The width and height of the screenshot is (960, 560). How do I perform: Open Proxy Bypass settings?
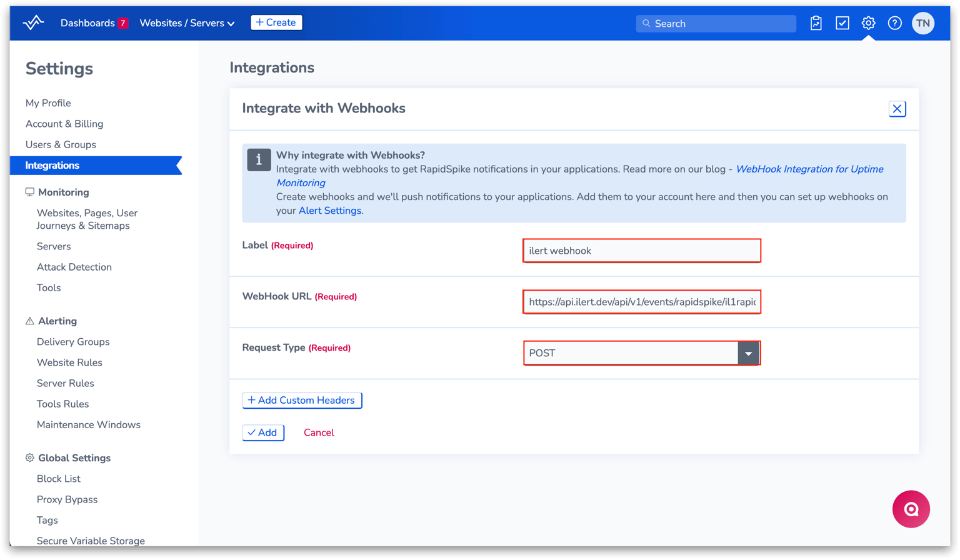click(x=67, y=499)
